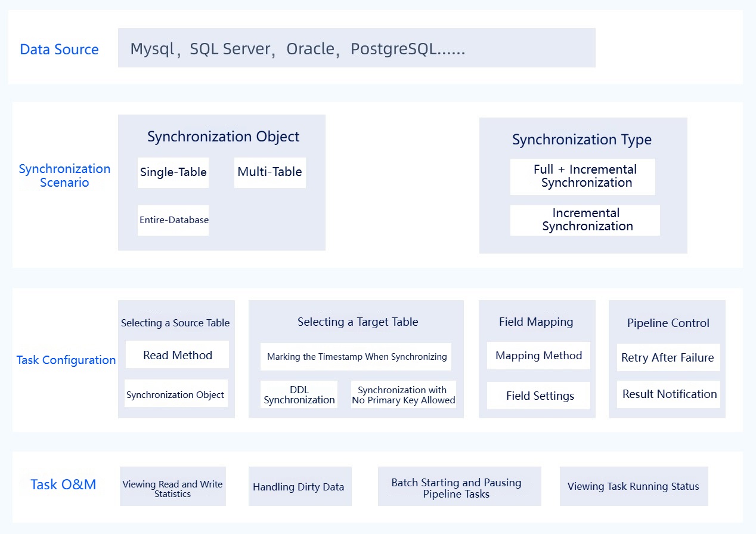
Task: Select Batch Starting and Pausing Pipeline Tasks box
Action: (x=460, y=486)
